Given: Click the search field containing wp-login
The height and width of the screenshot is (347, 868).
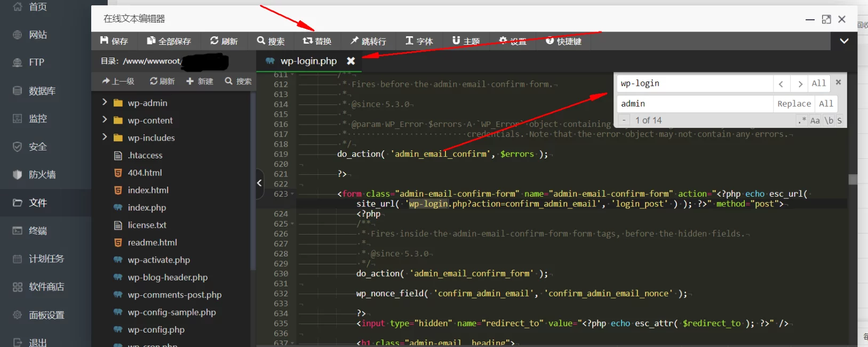Looking at the screenshot, I should point(695,84).
